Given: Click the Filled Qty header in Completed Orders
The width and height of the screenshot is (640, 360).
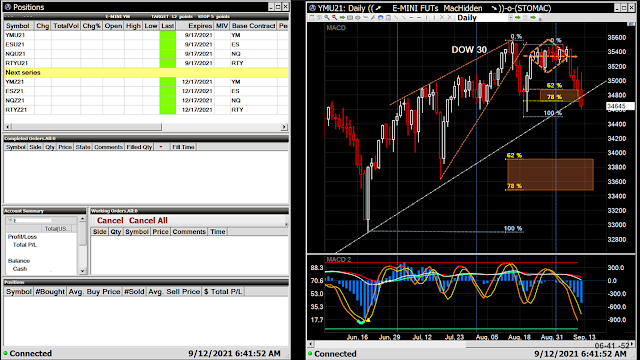Looking at the screenshot, I should tap(139, 147).
